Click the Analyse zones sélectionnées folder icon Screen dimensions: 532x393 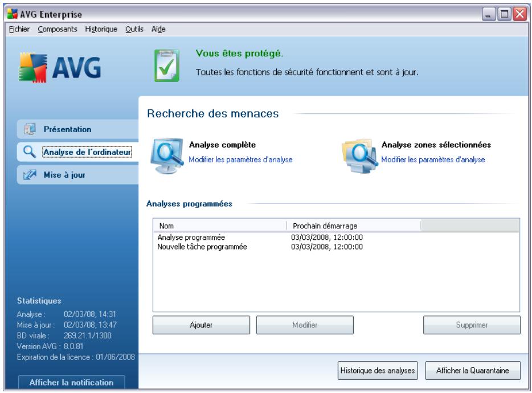359,155
